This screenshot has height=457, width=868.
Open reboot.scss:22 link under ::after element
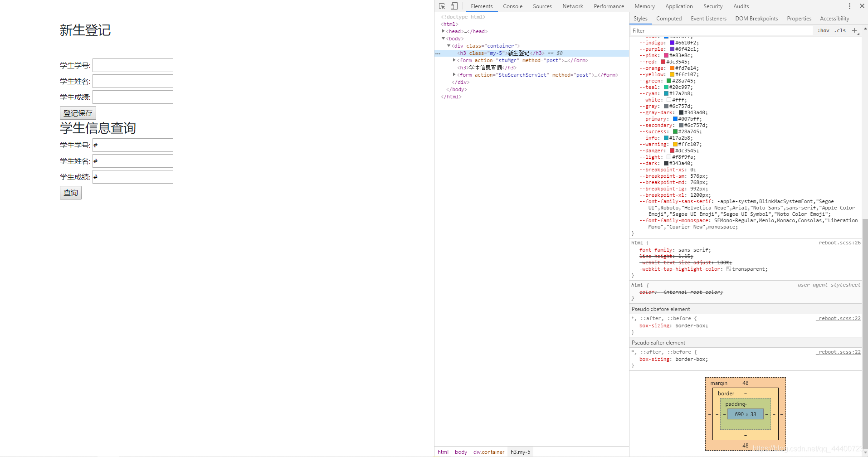tap(839, 352)
